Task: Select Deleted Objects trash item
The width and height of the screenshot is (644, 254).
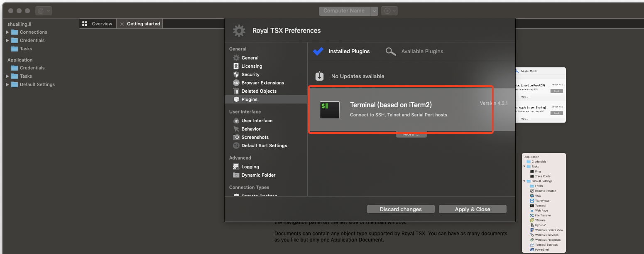Action: pyautogui.click(x=236, y=91)
